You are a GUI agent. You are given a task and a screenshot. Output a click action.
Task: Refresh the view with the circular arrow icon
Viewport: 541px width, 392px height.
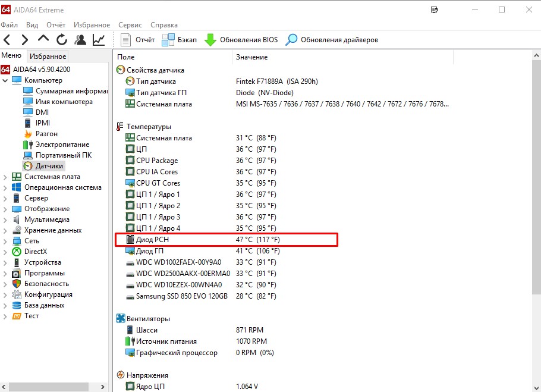pyautogui.click(x=62, y=40)
